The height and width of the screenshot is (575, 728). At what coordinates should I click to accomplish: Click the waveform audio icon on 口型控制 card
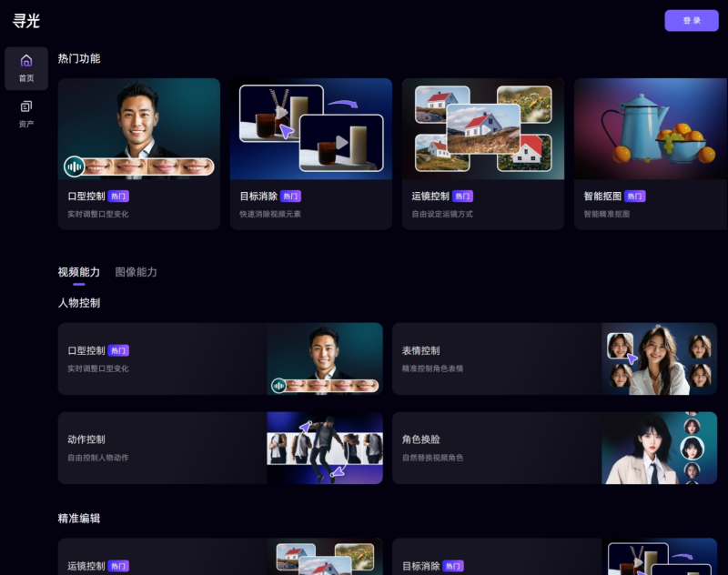point(74,166)
